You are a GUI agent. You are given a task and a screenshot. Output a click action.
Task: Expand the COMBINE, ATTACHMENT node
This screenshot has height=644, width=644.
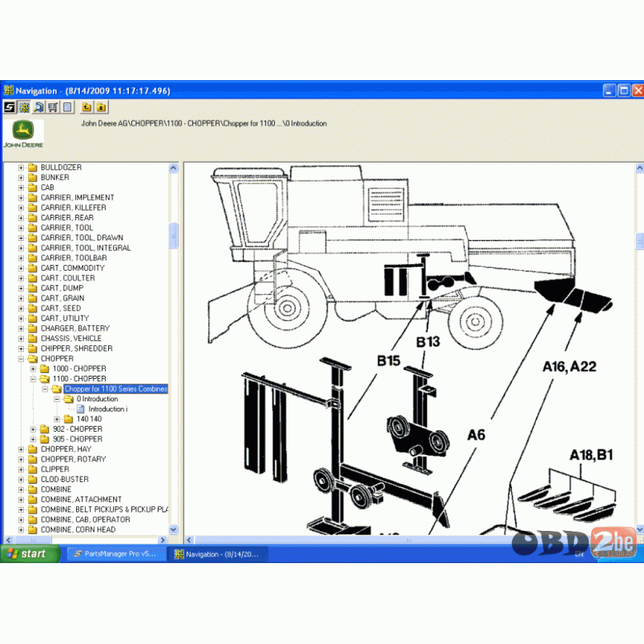(21, 500)
